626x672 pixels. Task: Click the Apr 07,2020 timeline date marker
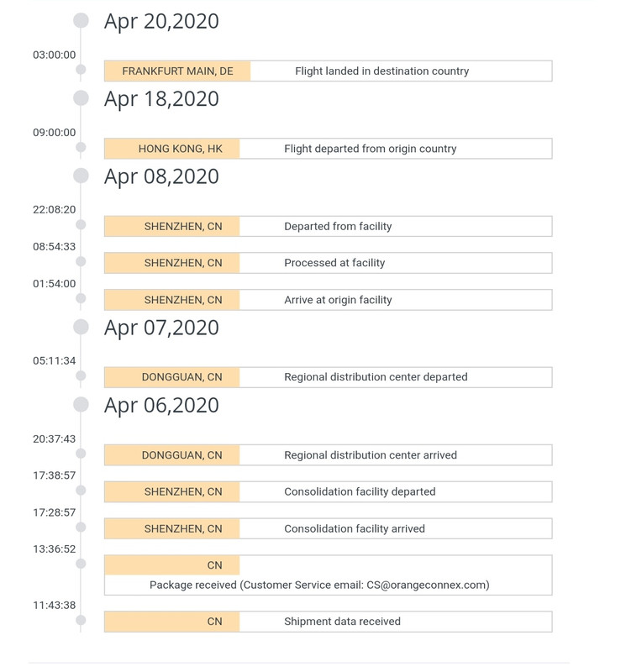tap(81, 327)
